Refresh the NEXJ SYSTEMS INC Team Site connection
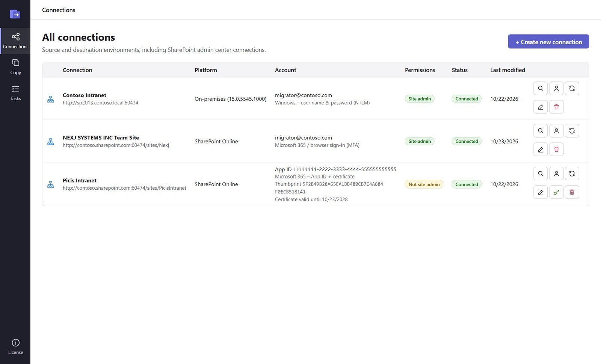This screenshot has height=364, width=601. [x=572, y=131]
